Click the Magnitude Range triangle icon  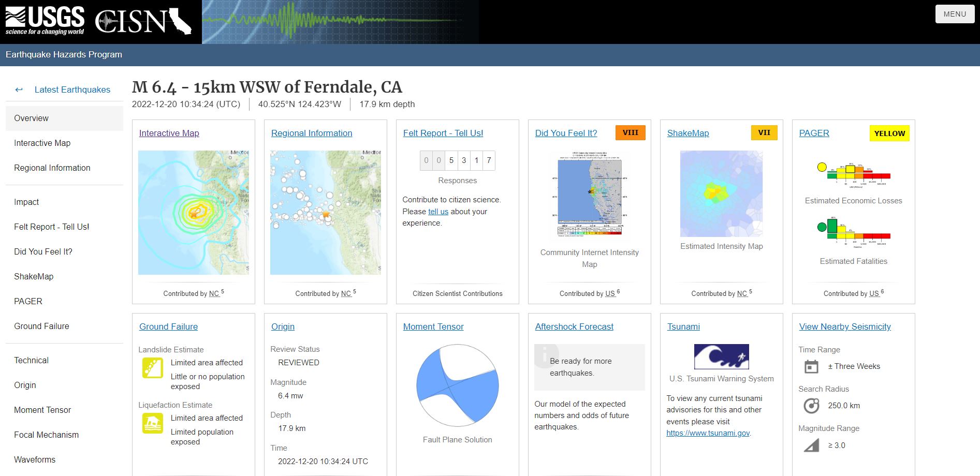(811, 445)
